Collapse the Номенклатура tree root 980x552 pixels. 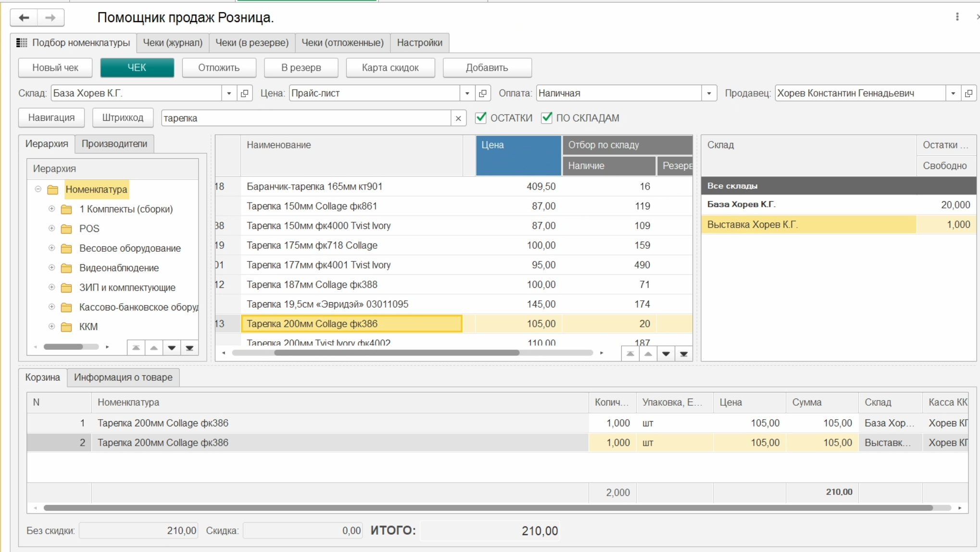(38, 189)
